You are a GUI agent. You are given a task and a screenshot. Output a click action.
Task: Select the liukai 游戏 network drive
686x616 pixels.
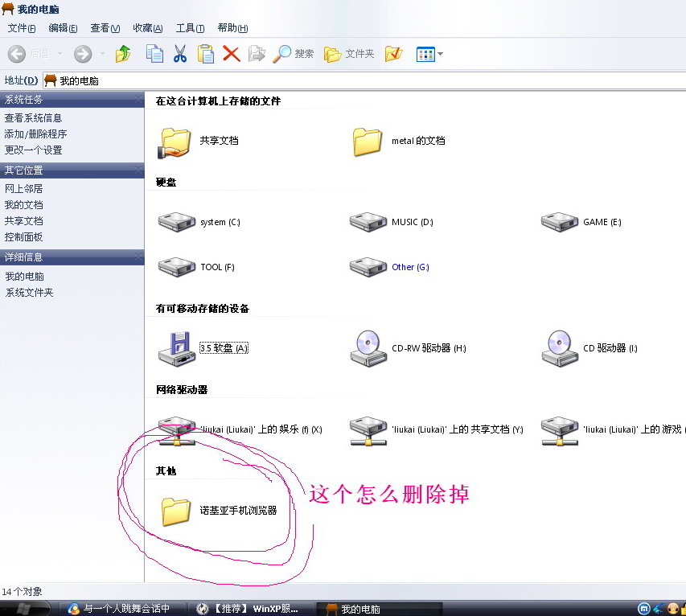560,430
